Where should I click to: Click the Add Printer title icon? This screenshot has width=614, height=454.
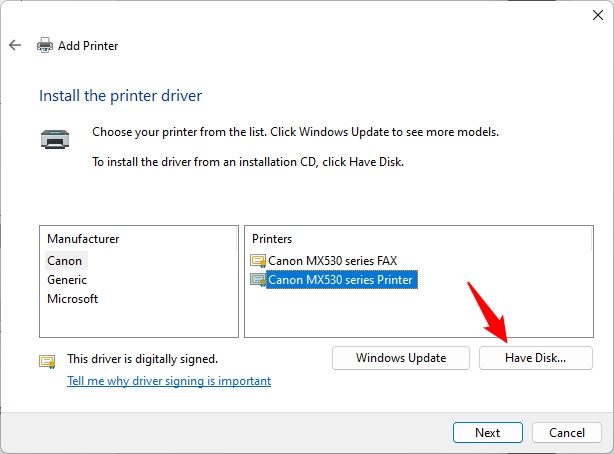point(45,45)
